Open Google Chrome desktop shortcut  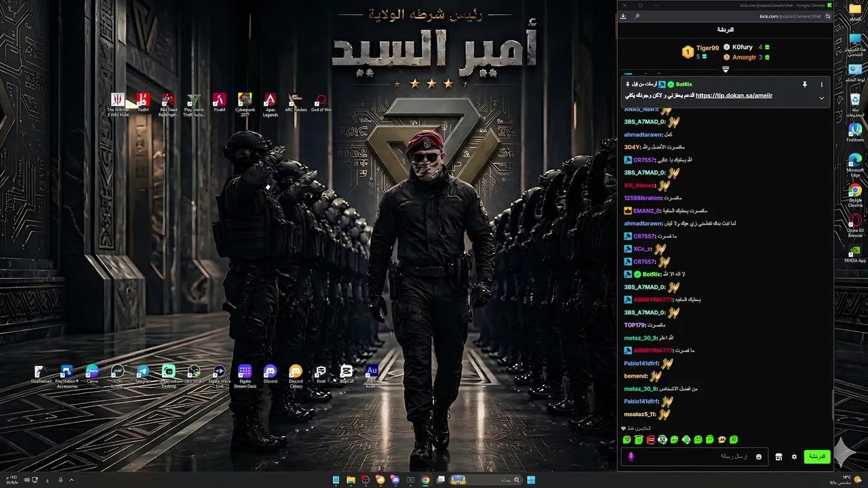[855, 196]
